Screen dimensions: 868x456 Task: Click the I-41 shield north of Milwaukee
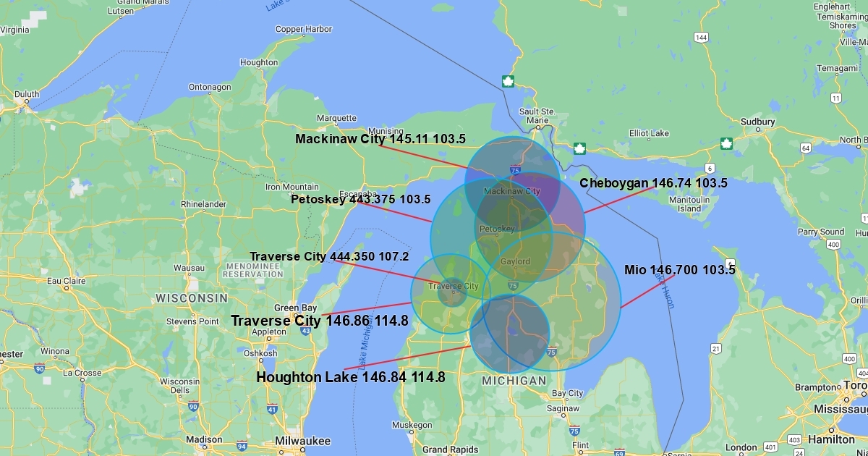tap(271, 409)
